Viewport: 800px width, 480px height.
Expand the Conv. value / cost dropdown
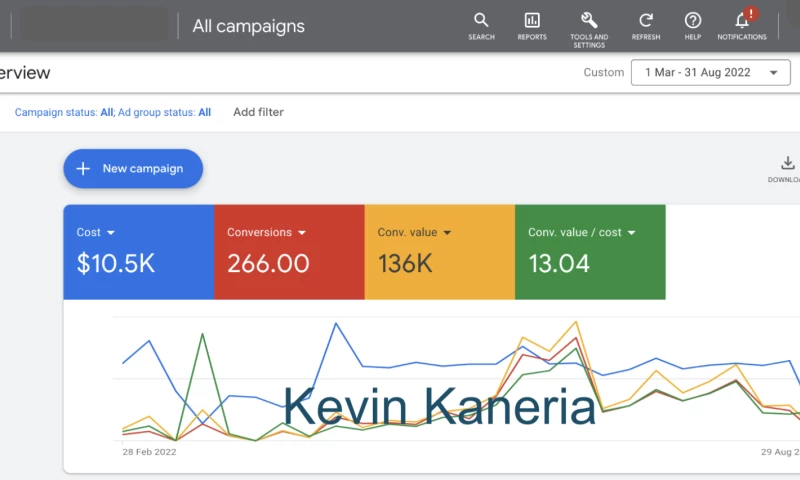pyautogui.click(x=632, y=233)
